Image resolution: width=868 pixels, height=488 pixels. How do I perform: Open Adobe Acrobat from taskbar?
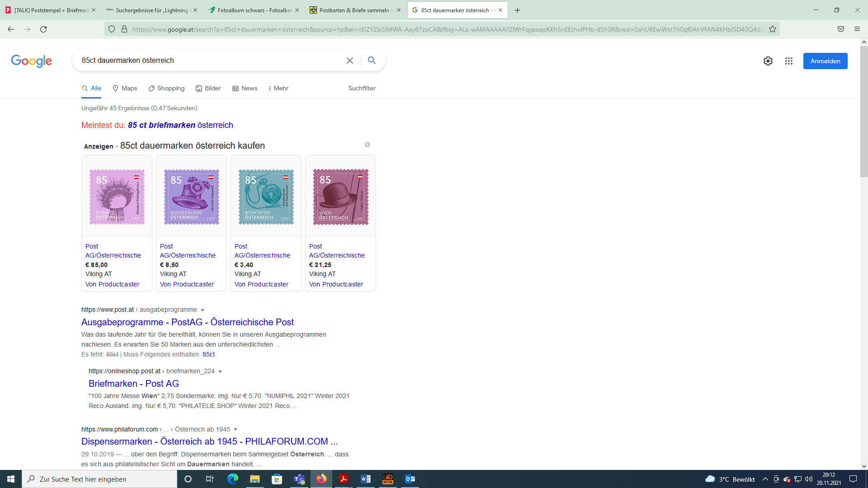tap(344, 479)
